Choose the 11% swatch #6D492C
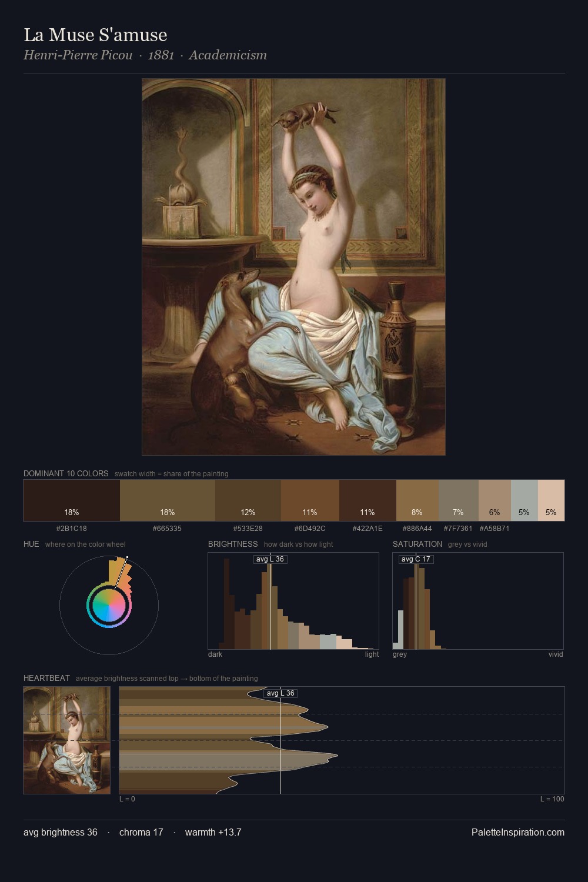Image resolution: width=588 pixels, height=882 pixels. (310, 500)
